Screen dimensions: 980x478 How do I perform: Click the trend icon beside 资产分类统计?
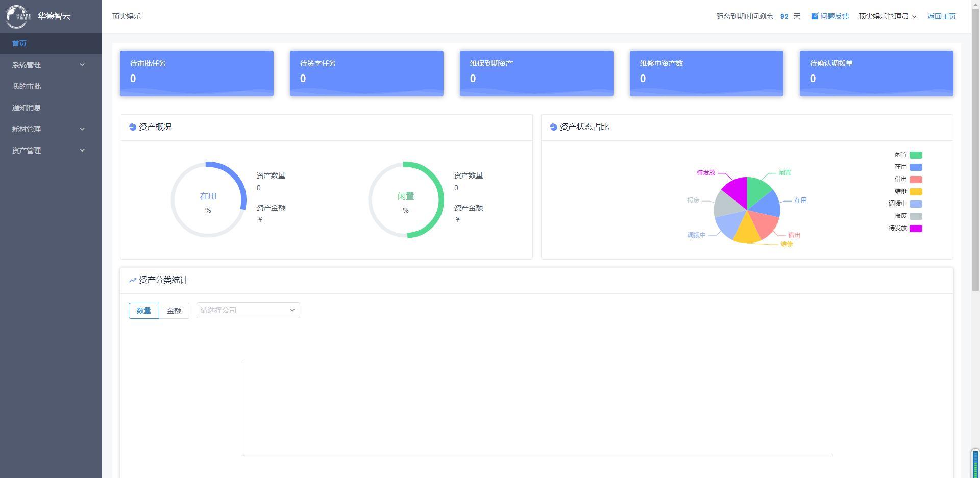(133, 280)
